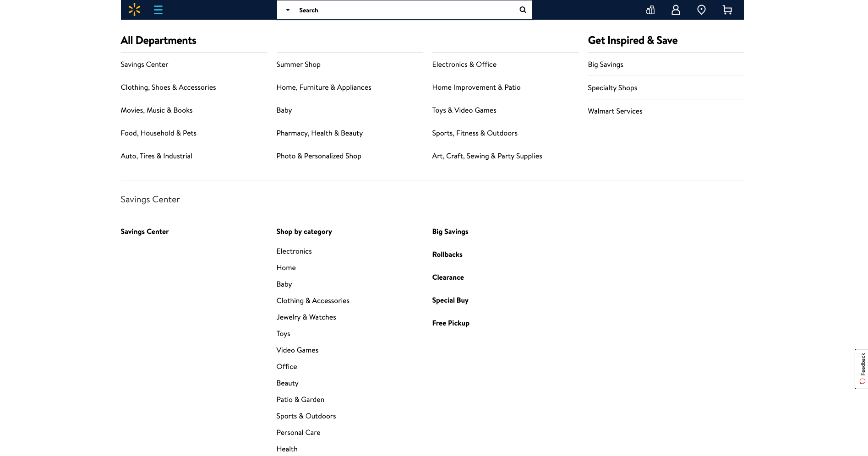Screen dimensions: 868x456
Task: Click the Shop by category heading
Action: pyautogui.click(x=304, y=232)
